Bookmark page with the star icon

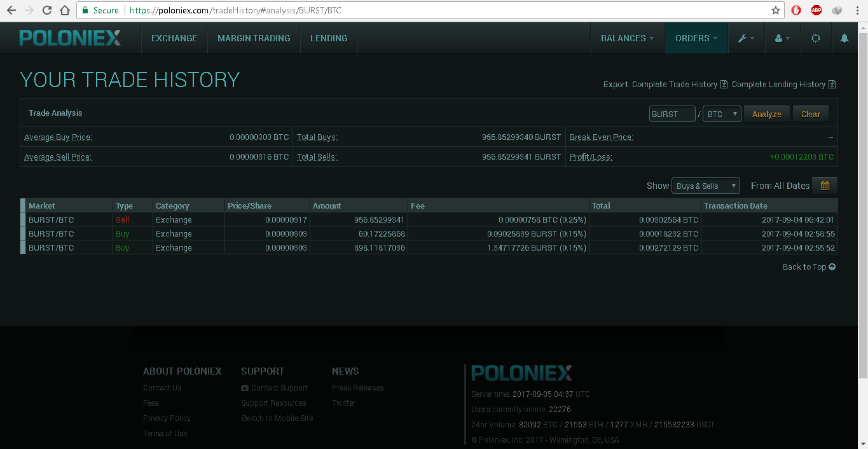pos(775,10)
